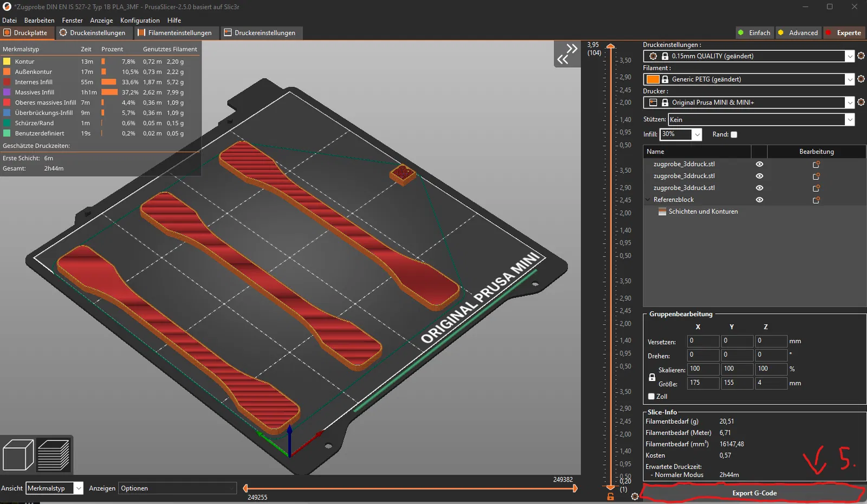Open filament settings gear beside Generic PETG
The height and width of the screenshot is (504, 867).
(861, 79)
